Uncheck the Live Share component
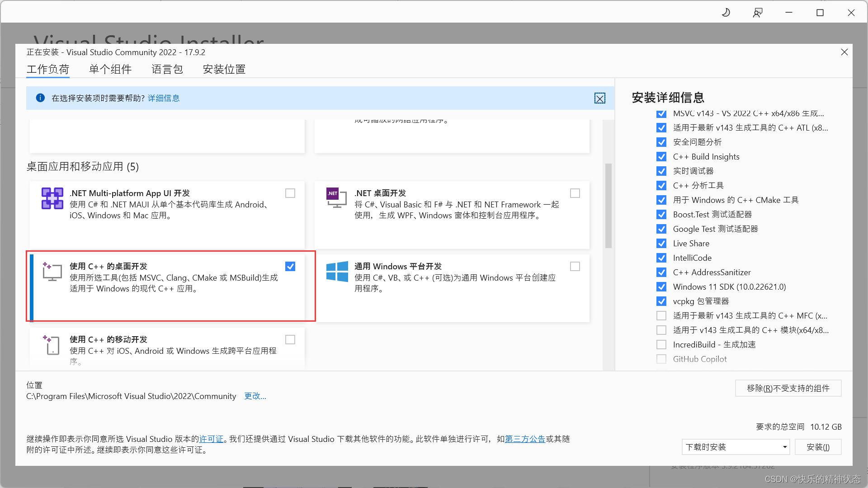 point(661,244)
